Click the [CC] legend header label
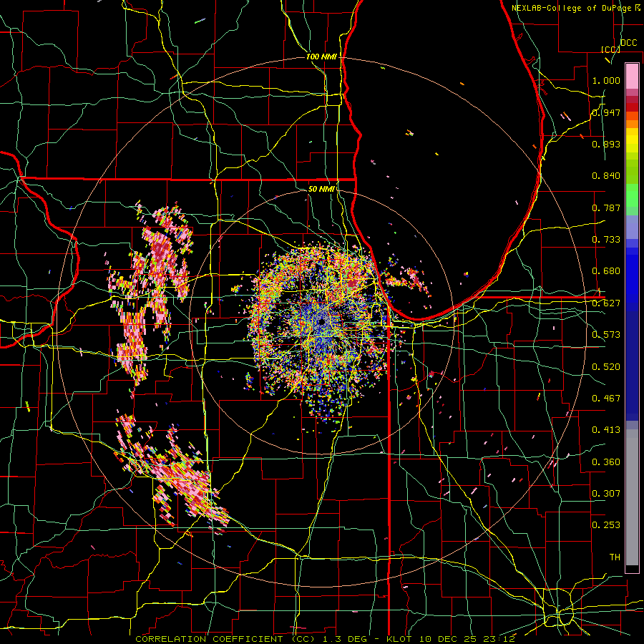The height and width of the screenshot is (644, 644). (x=610, y=49)
